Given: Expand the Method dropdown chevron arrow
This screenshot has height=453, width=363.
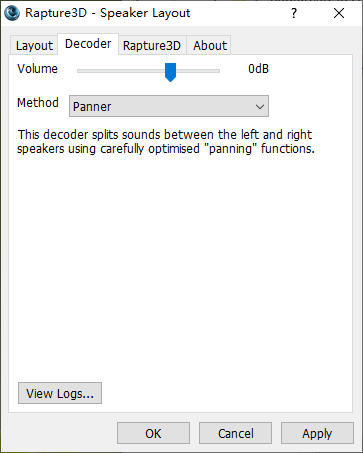Looking at the screenshot, I should [x=260, y=107].
